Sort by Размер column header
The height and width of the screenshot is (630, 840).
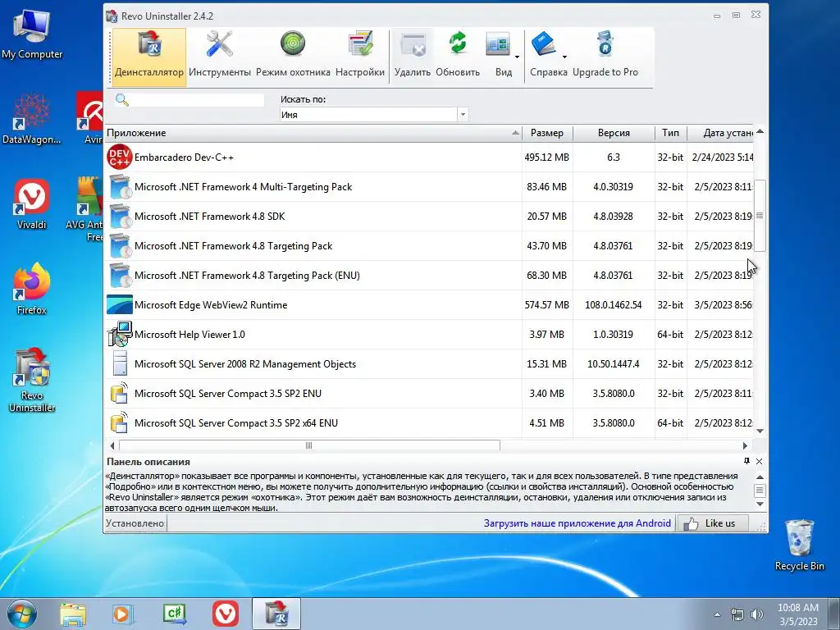click(547, 133)
